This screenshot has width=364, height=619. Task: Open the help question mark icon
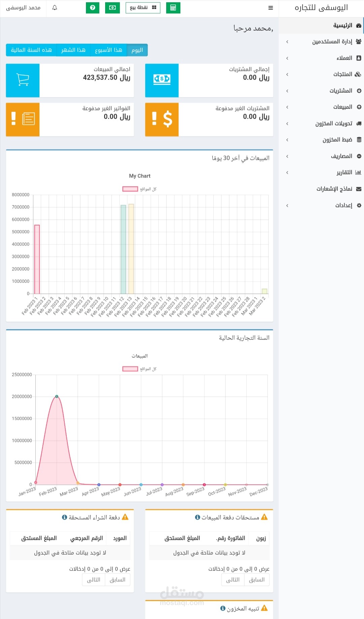click(93, 8)
